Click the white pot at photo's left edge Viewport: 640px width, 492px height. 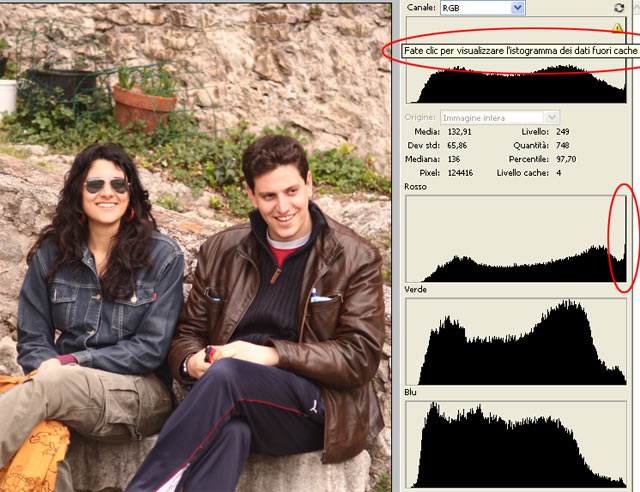tap(7, 96)
